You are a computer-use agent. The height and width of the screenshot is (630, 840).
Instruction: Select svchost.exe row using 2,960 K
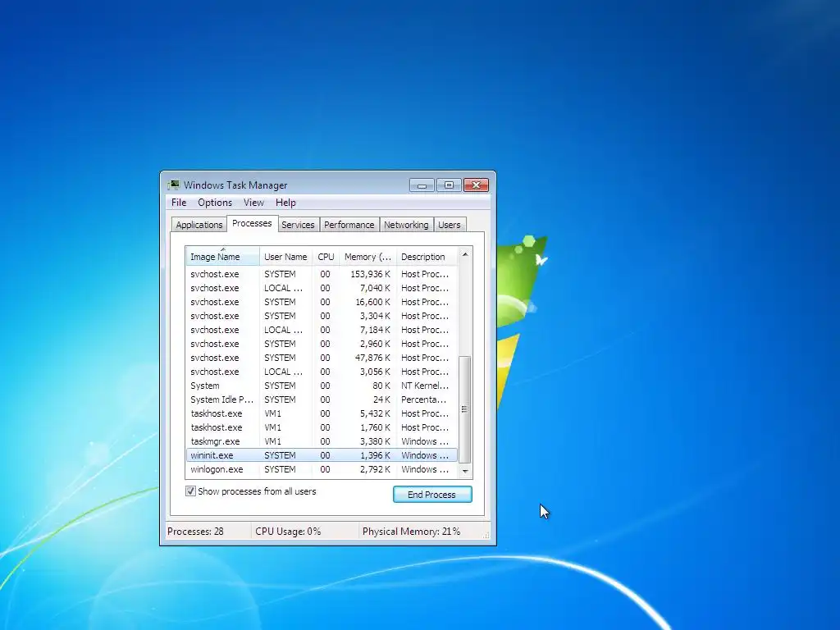[x=322, y=344]
